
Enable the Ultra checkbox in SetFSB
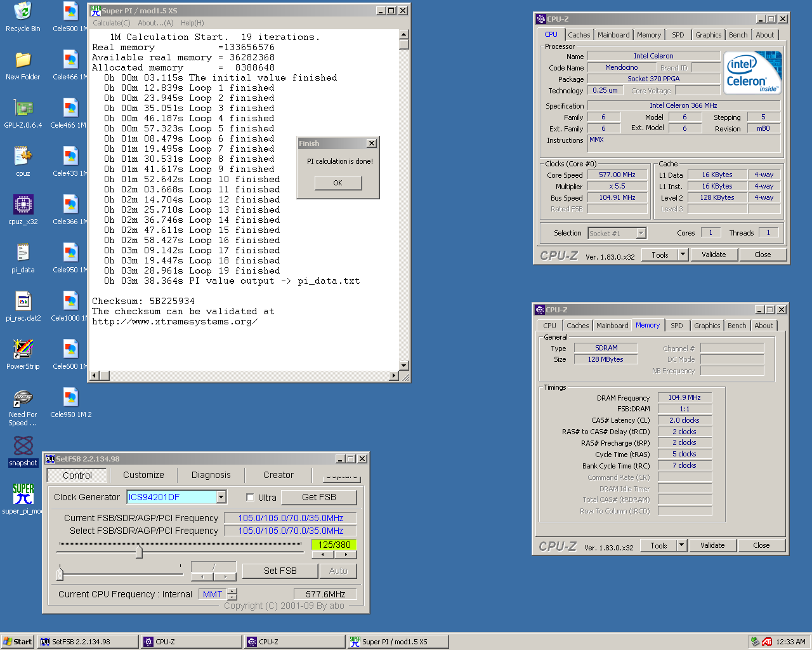tap(250, 497)
